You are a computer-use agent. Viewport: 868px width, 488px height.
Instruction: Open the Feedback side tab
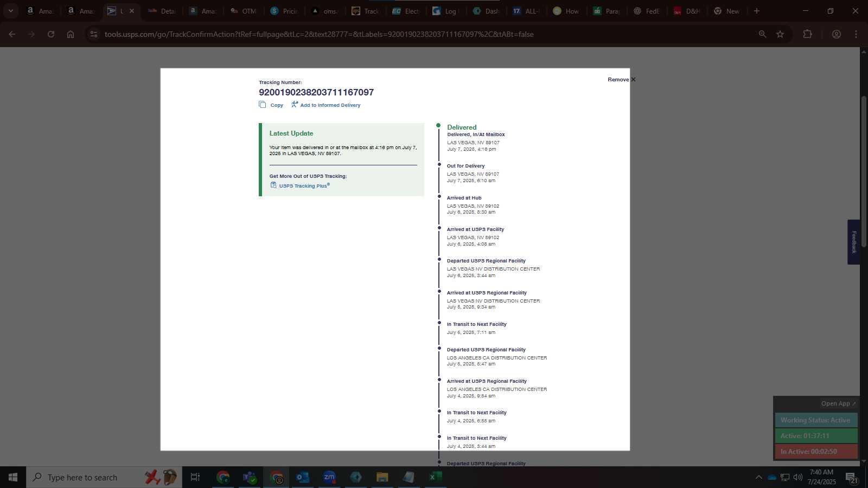pos(853,242)
